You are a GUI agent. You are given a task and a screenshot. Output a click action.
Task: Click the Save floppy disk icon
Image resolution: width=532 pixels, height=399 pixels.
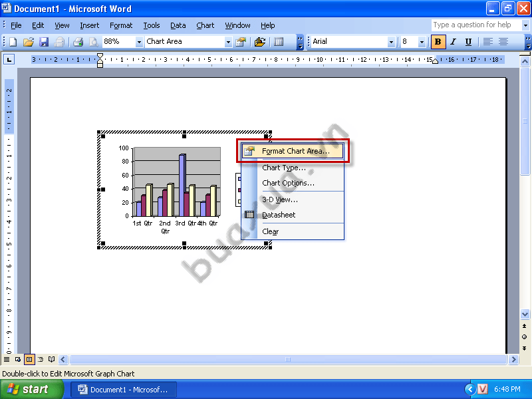pos(44,42)
